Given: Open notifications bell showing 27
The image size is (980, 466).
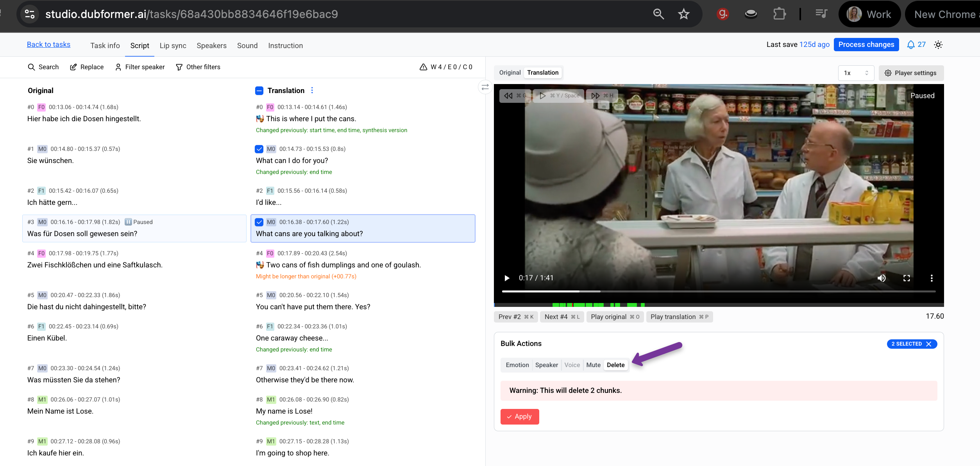Looking at the screenshot, I should point(916,45).
